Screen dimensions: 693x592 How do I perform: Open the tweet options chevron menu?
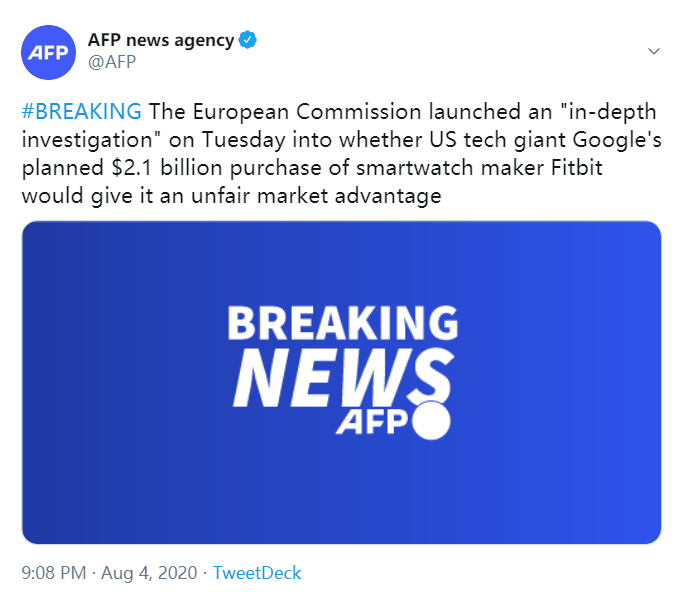pos(654,51)
